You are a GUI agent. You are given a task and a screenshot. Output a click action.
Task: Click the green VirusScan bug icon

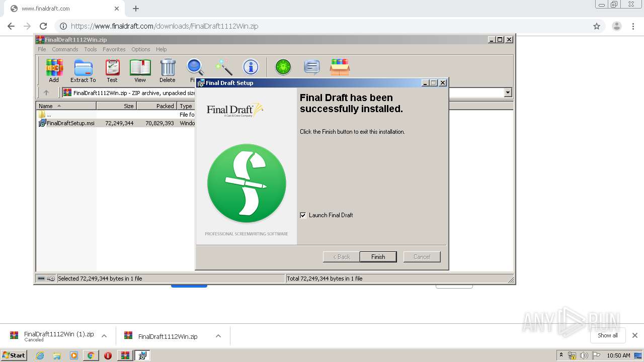click(x=283, y=67)
